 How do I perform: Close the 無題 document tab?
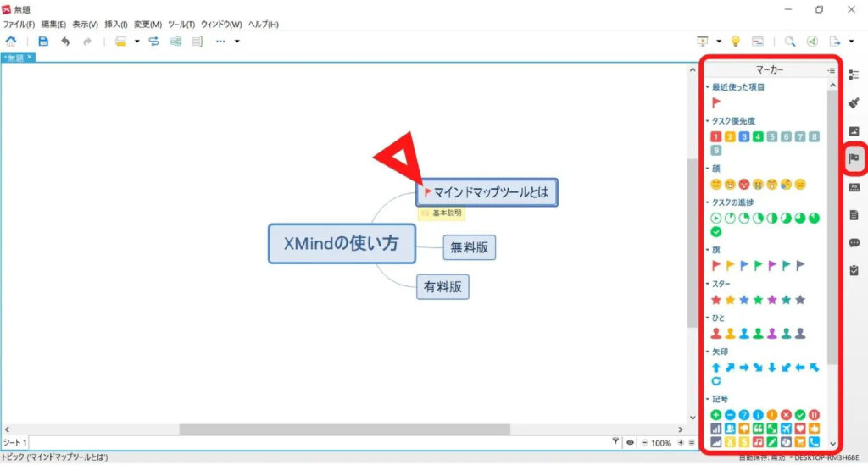point(30,57)
